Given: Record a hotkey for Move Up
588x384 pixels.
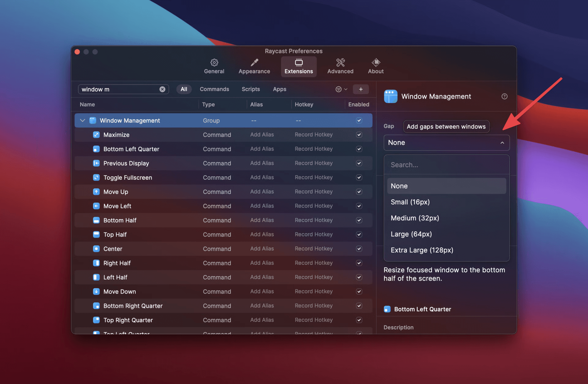Looking at the screenshot, I should pyautogui.click(x=313, y=192).
